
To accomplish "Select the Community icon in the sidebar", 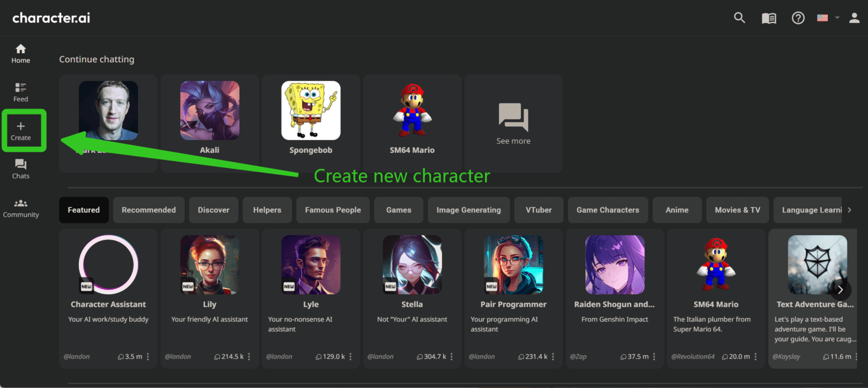I will [x=21, y=207].
